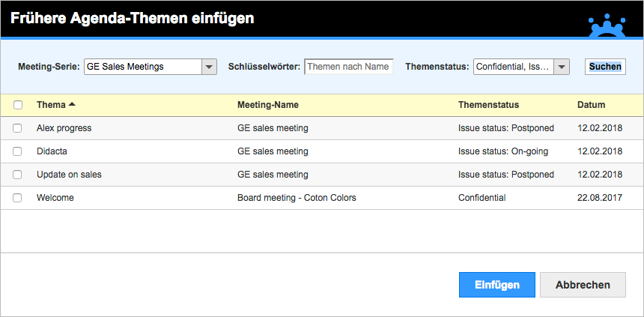Check the Alex progress row checkbox

tap(17, 128)
